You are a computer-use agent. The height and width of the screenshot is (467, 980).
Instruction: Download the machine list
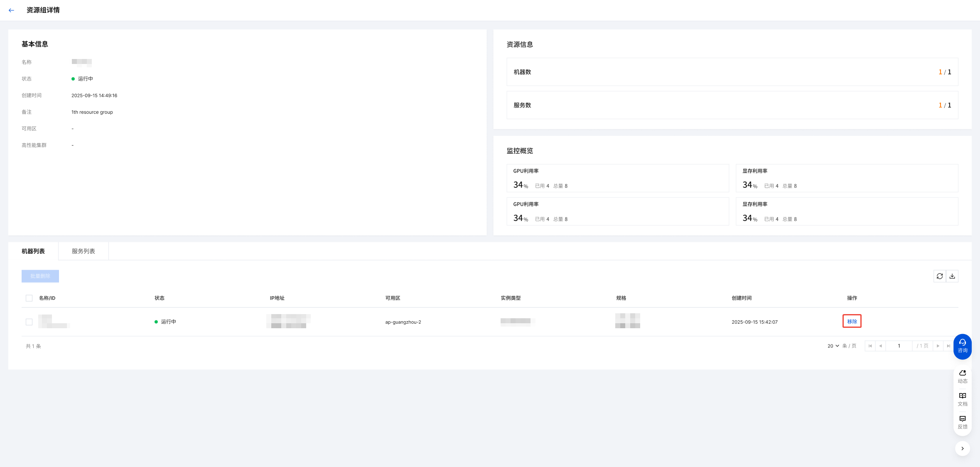(952, 276)
